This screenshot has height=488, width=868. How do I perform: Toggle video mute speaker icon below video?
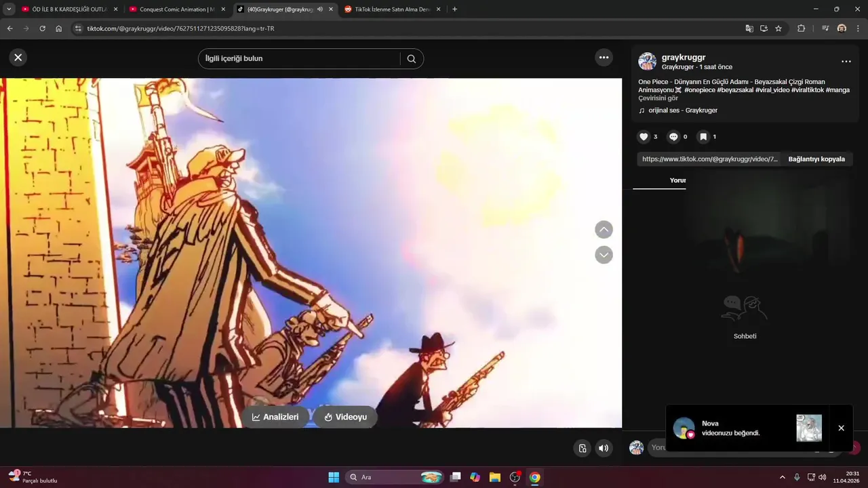(x=604, y=448)
